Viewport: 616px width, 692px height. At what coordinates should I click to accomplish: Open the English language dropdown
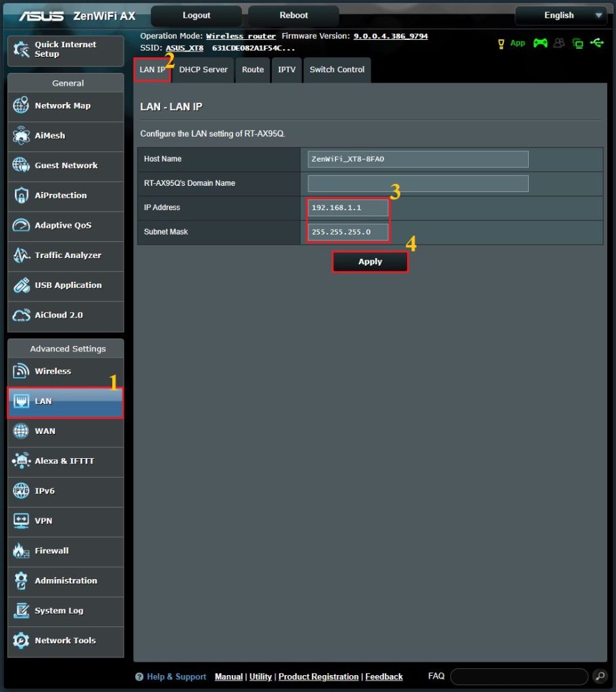click(x=561, y=15)
